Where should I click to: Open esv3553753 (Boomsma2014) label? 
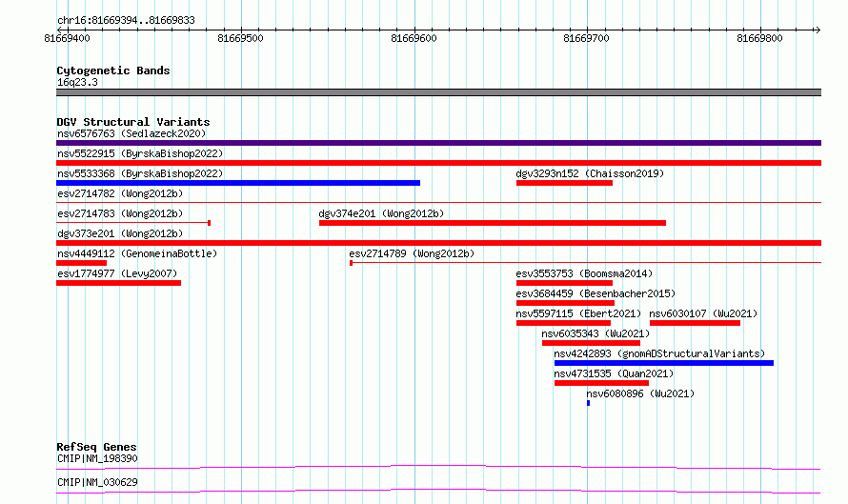584,273
